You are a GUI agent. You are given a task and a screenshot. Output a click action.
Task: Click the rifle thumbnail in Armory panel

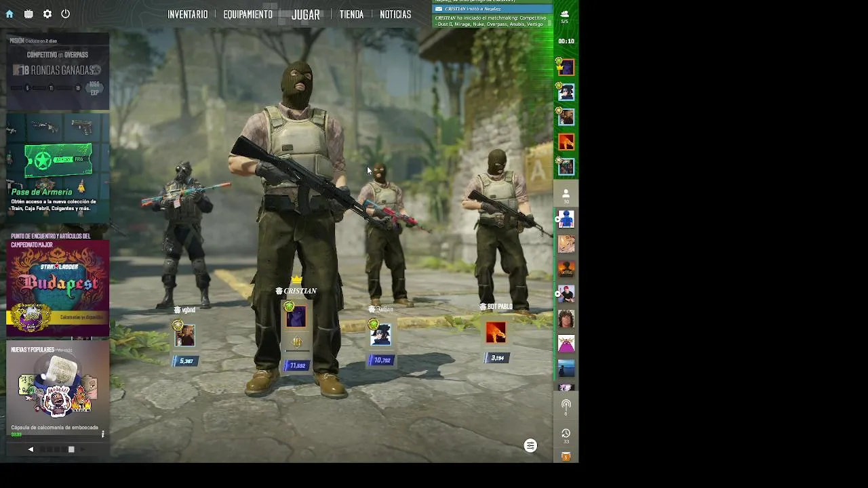44,126
